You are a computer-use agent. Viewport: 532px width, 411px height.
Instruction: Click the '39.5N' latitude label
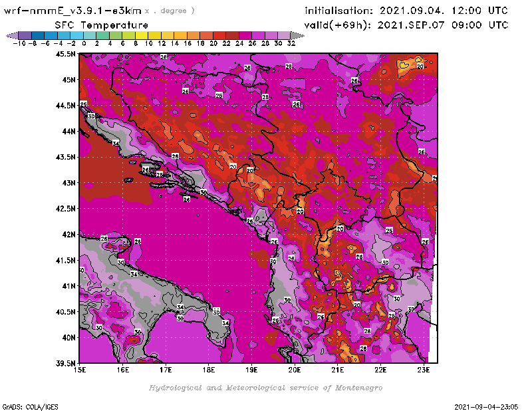tap(65, 364)
